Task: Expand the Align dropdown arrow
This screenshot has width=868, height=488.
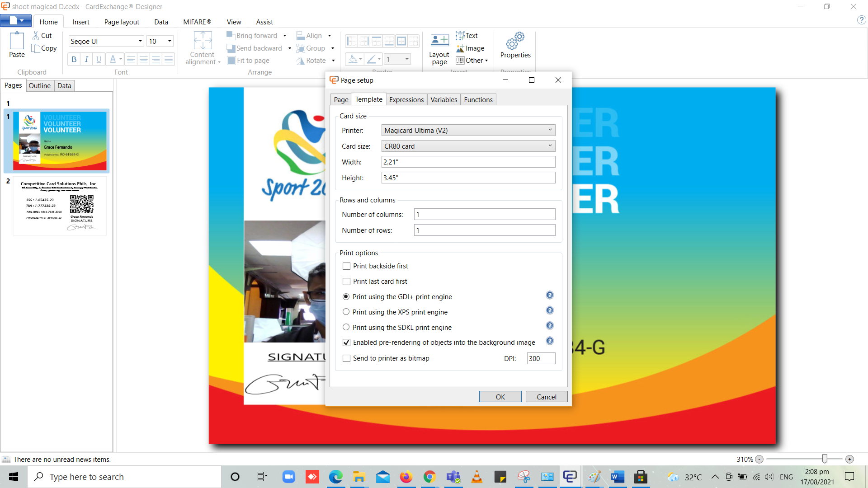Action: coord(330,36)
